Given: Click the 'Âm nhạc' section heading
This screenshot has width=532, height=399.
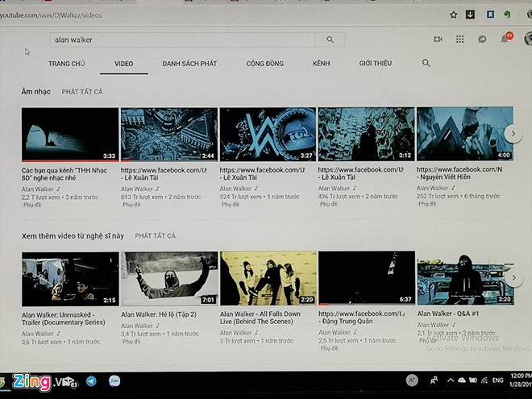Looking at the screenshot, I should pos(36,92).
